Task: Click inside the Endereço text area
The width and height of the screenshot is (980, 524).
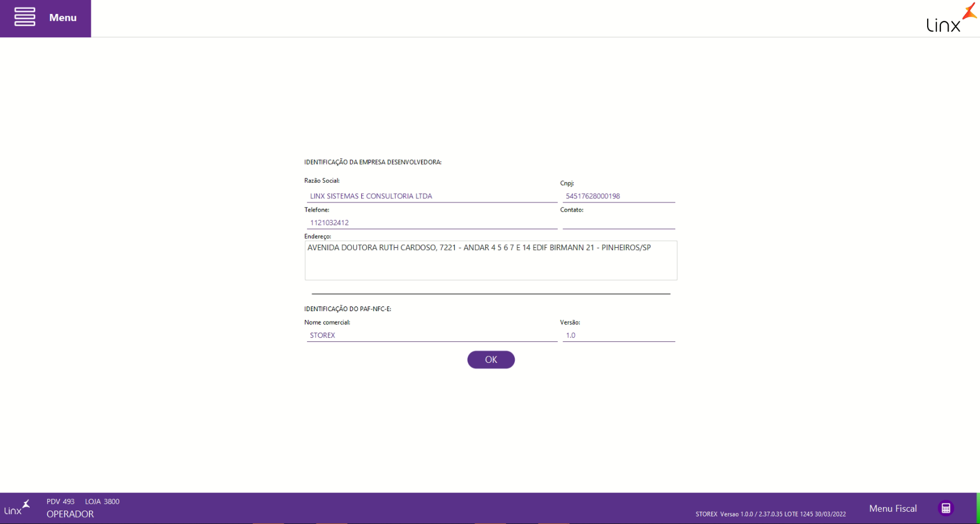Action: click(x=491, y=261)
